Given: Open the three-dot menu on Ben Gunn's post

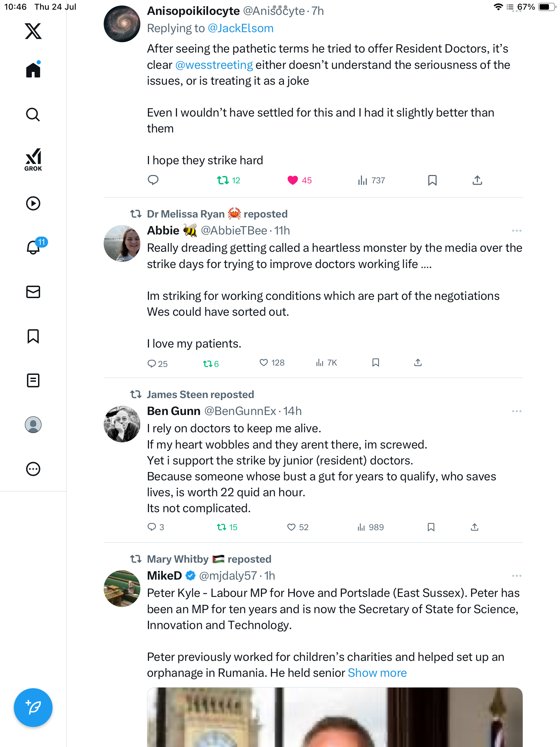Looking at the screenshot, I should (516, 411).
